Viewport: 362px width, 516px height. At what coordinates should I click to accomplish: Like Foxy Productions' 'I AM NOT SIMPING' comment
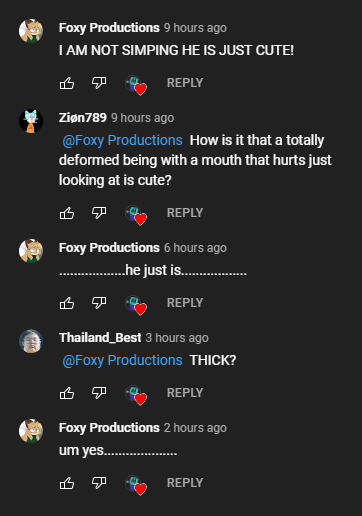[67, 83]
